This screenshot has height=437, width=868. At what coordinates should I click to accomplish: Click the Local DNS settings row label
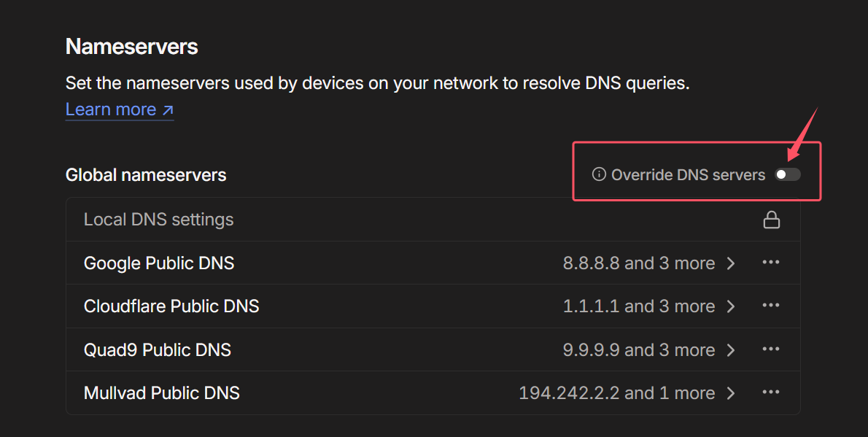pos(158,220)
